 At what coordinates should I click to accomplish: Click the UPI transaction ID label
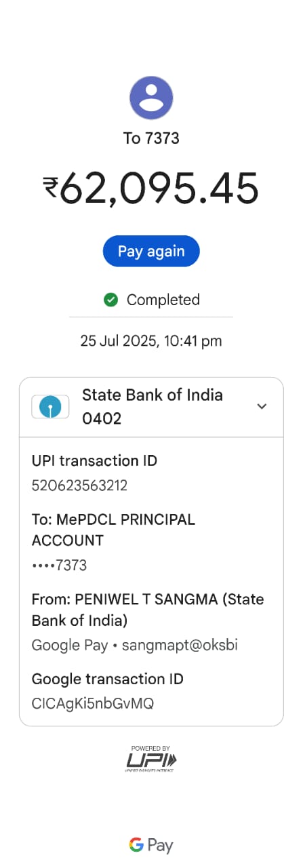[94, 461]
